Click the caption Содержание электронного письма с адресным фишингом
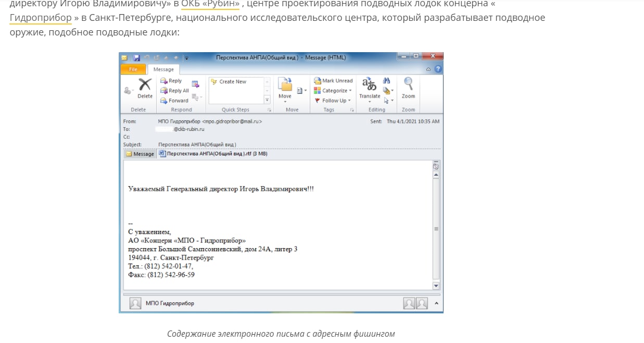This screenshot has width=644, height=343. pos(281,334)
